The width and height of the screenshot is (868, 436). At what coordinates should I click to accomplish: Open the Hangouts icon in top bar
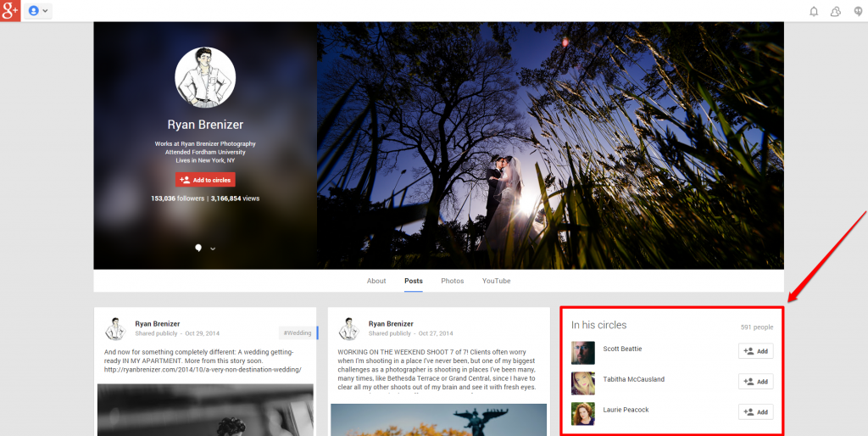[858, 11]
